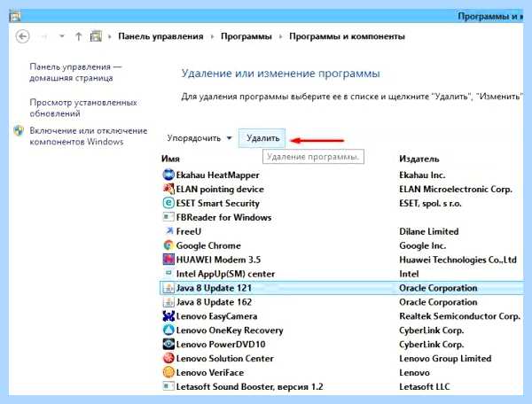Click the Lenovo OneKey Recovery icon
The height and width of the screenshot is (404, 532).
[168, 330]
